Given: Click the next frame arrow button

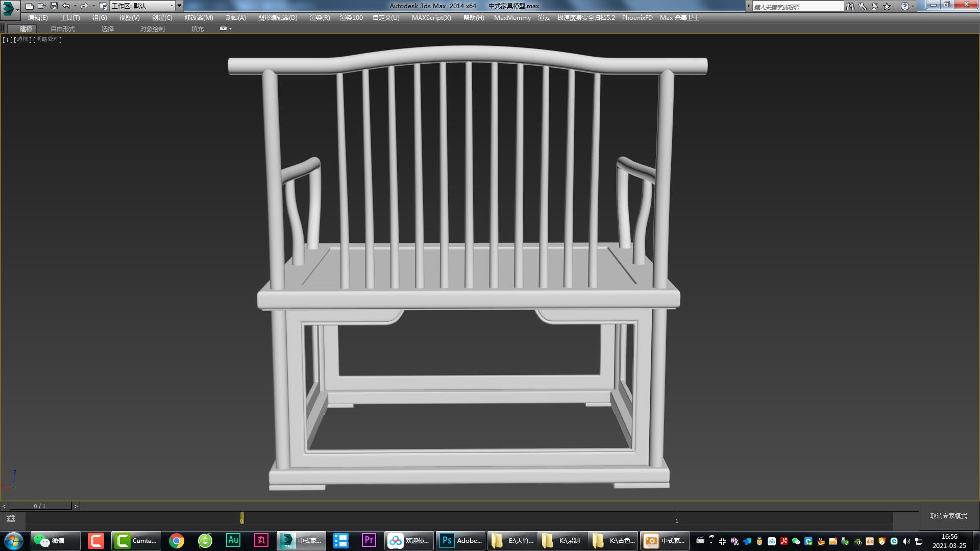Looking at the screenshot, I should point(76,506).
